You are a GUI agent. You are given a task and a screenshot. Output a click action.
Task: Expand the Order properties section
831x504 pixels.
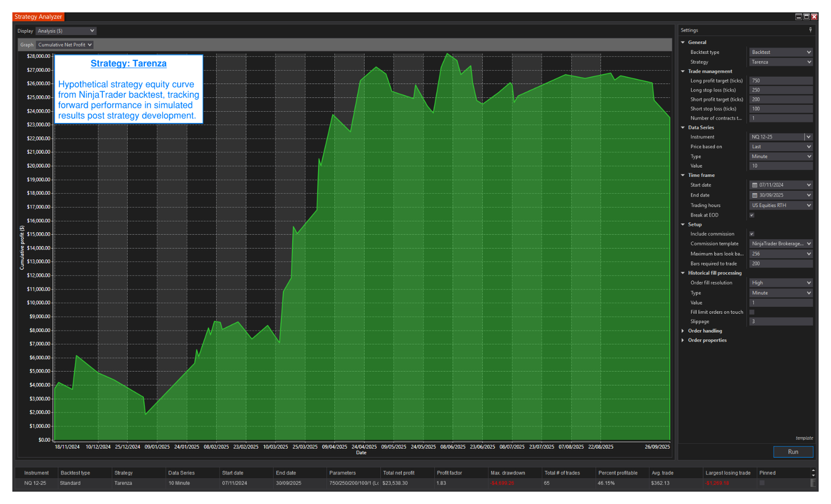(683, 340)
